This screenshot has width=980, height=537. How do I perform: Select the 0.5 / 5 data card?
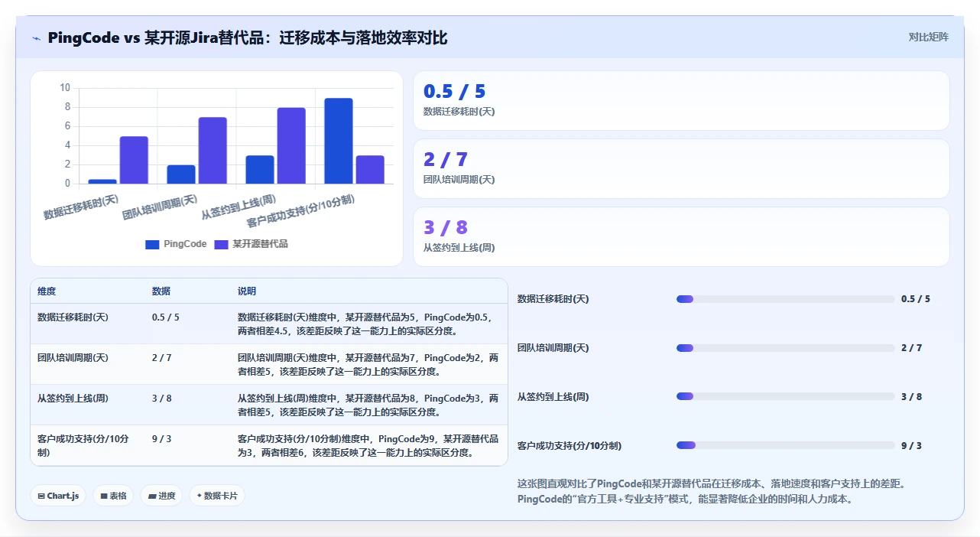tap(681, 101)
